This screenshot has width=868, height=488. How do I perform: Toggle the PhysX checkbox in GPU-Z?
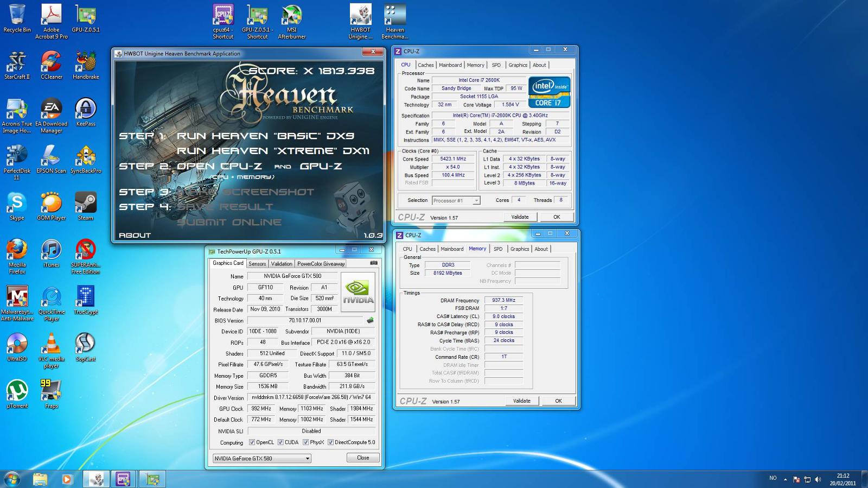[306, 442]
